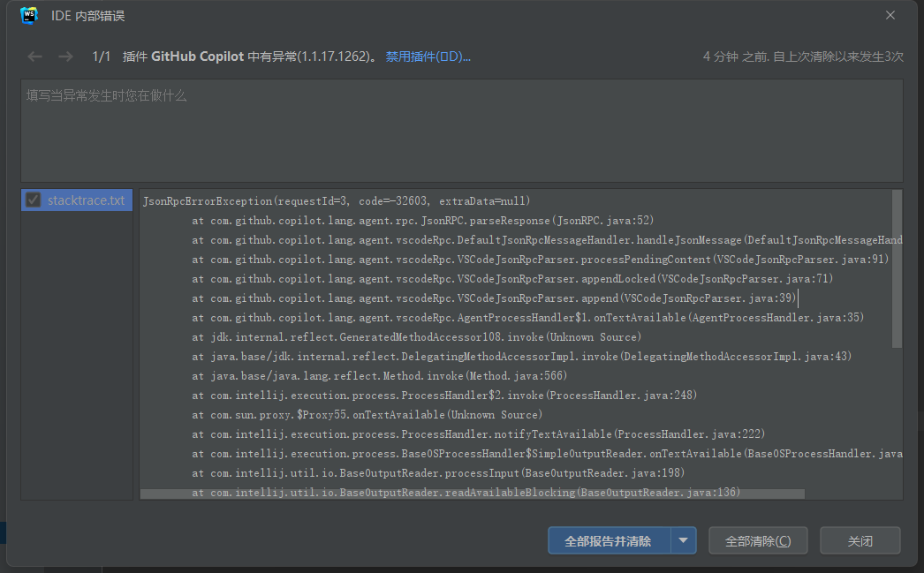Image resolution: width=924 pixels, height=573 pixels.
Task: Click the occurrence time text at top right
Action: pyautogui.click(x=803, y=57)
